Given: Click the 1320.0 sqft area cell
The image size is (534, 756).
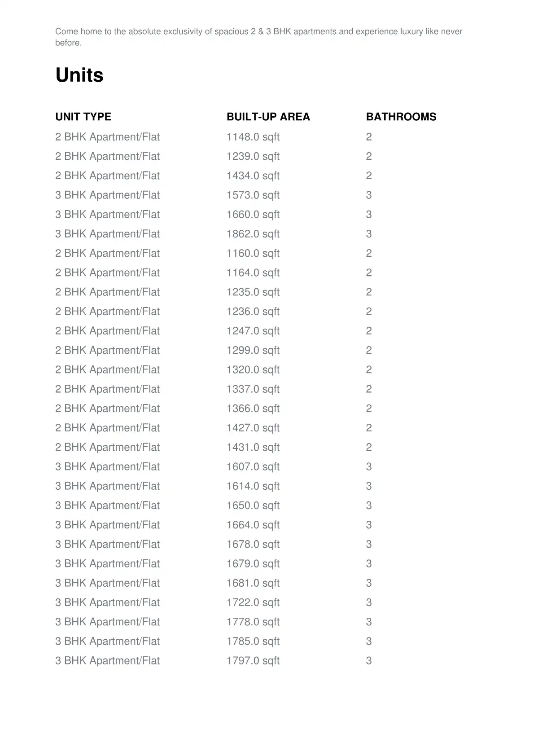Looking at the screenshot, I should pyautogui.click(x=253, y=369).
